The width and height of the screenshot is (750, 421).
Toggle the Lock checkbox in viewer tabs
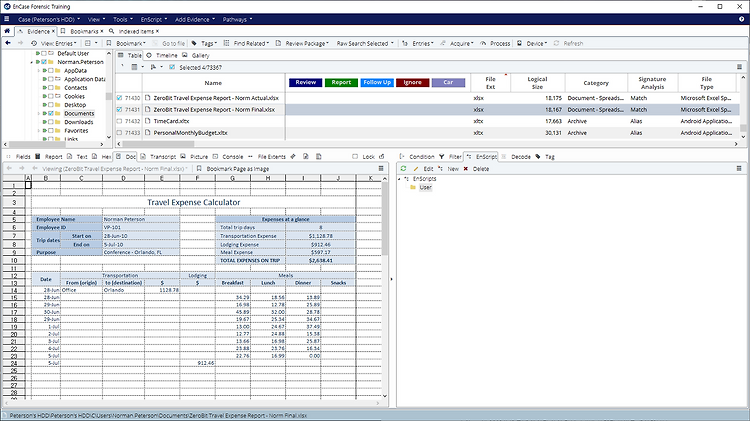click(355, 156)
